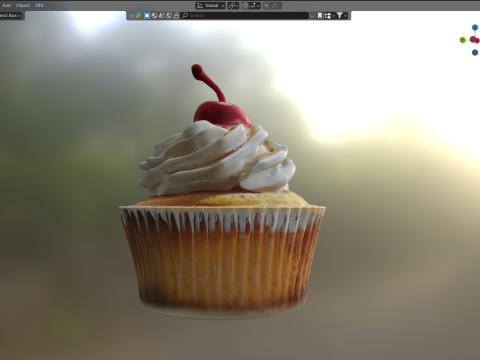Click into the Search field
Screen dimensions: 480x360
pos(244,16)
